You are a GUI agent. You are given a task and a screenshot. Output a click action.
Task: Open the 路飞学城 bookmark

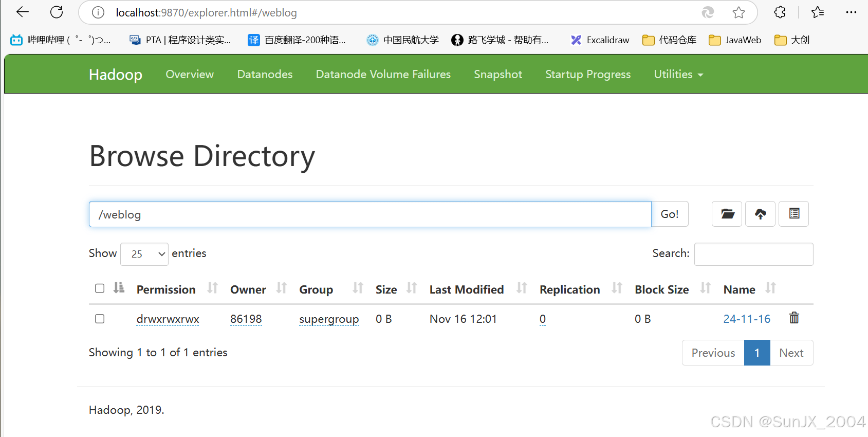coord(500,40)
